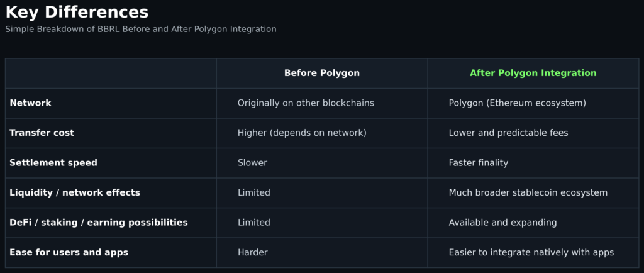
Task: Select the "Higher (depends on network)" cell
Action: 302,133
